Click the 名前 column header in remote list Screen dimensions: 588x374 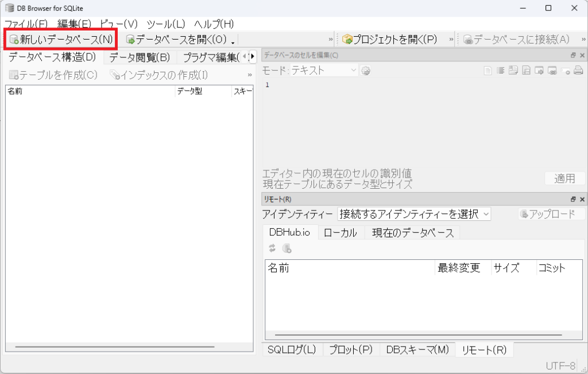pyautogui.click(x=350, y=267)
